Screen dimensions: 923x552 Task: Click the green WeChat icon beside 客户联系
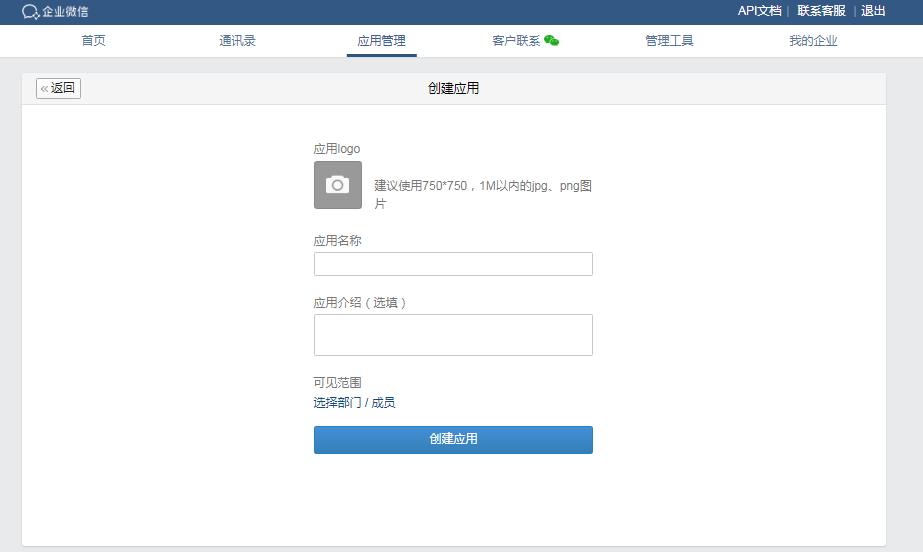pos(552,41)
